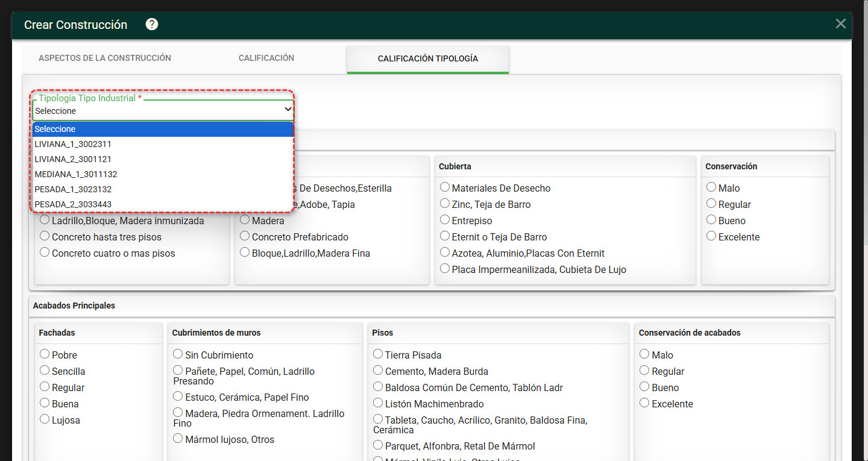Collapse the Tipologia Tipo Industrial dropdown arrow

pos(288,110)
